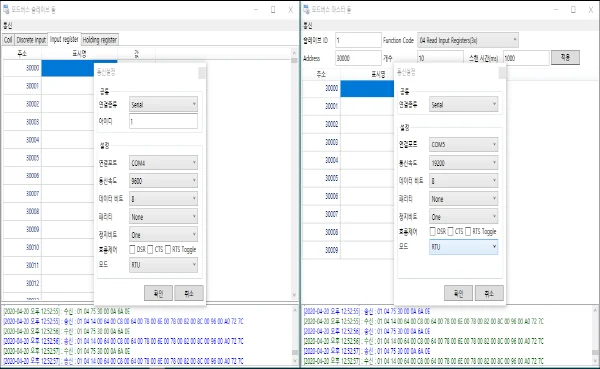Select the Input register tab
Image resolution: width=600 pixels, height=369 pixels.
click(64, 39)
